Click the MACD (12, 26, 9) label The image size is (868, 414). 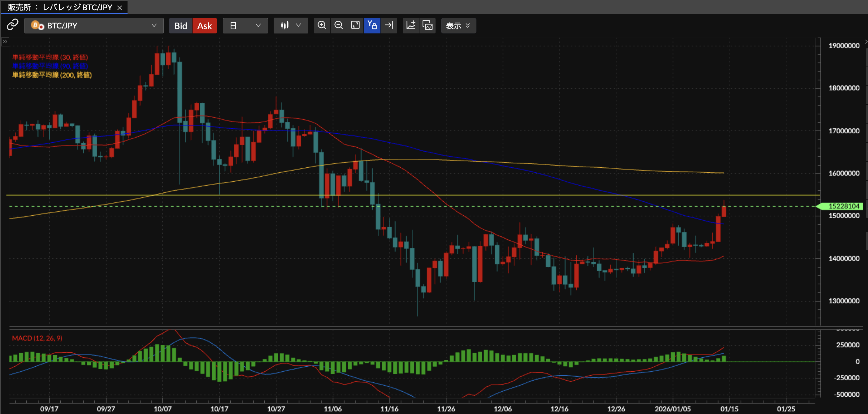[37, 338]
